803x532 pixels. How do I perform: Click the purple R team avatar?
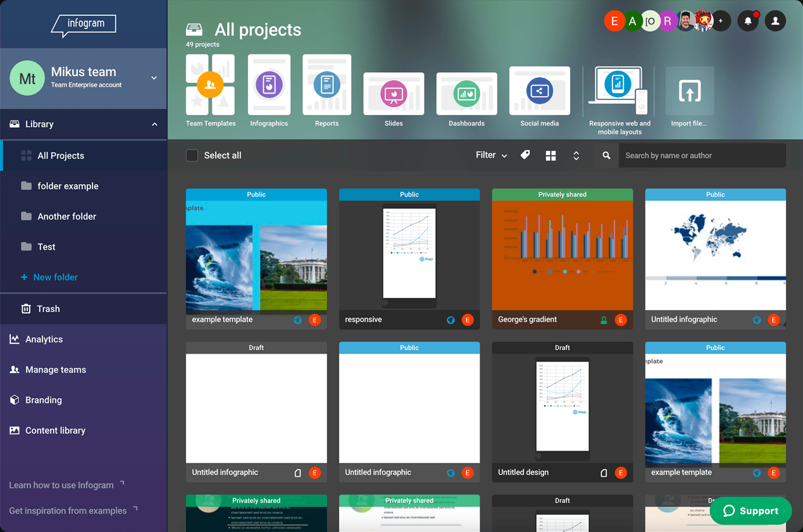point(668,21)
